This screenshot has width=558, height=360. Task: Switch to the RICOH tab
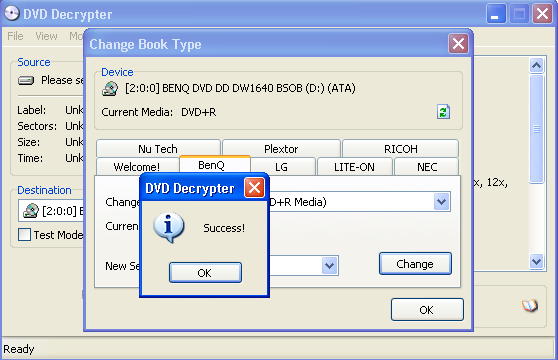(x=400, y=149)
